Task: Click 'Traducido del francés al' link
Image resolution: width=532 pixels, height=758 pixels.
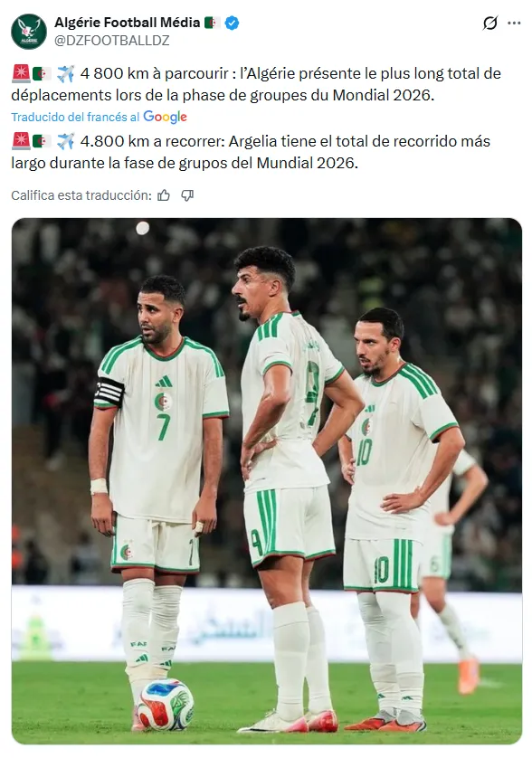Action: point(75,117)
